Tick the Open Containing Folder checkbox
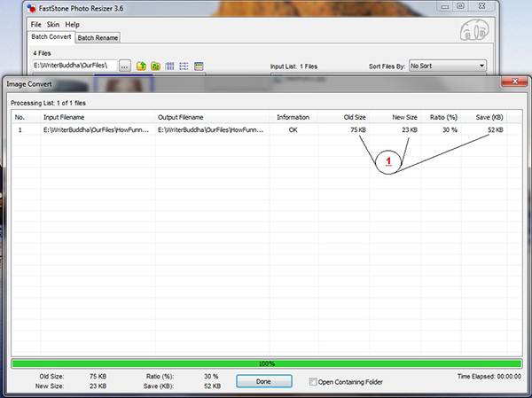532x398 pixels. pos(312,381)
